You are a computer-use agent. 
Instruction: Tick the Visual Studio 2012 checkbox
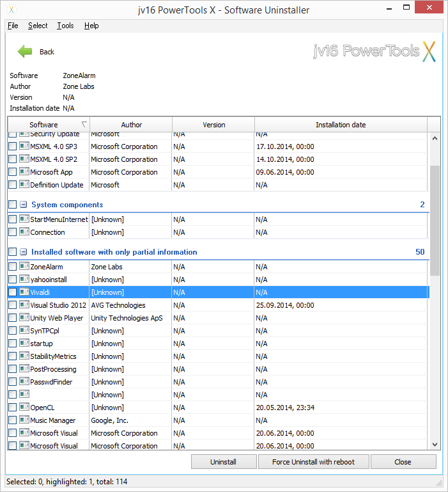point(13,305)
